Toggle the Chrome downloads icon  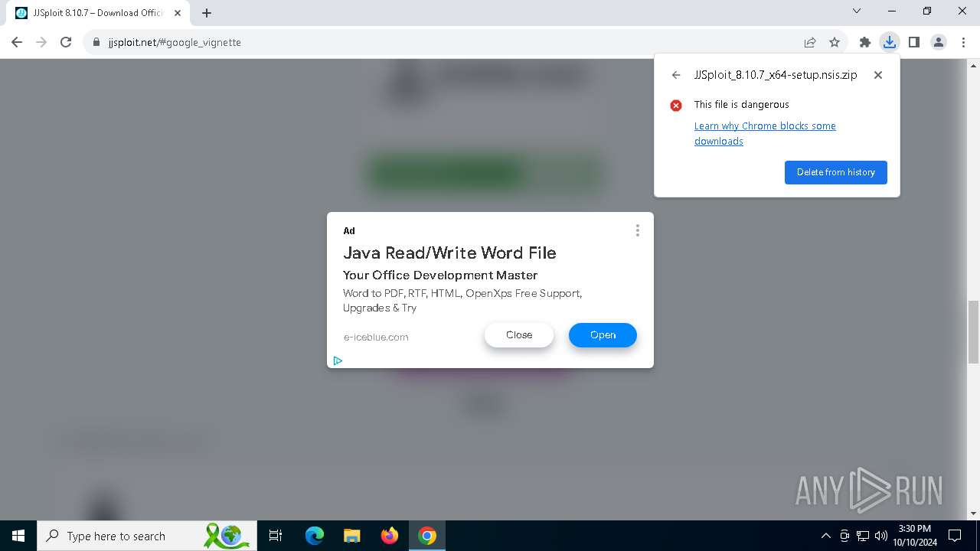[890, 42]
